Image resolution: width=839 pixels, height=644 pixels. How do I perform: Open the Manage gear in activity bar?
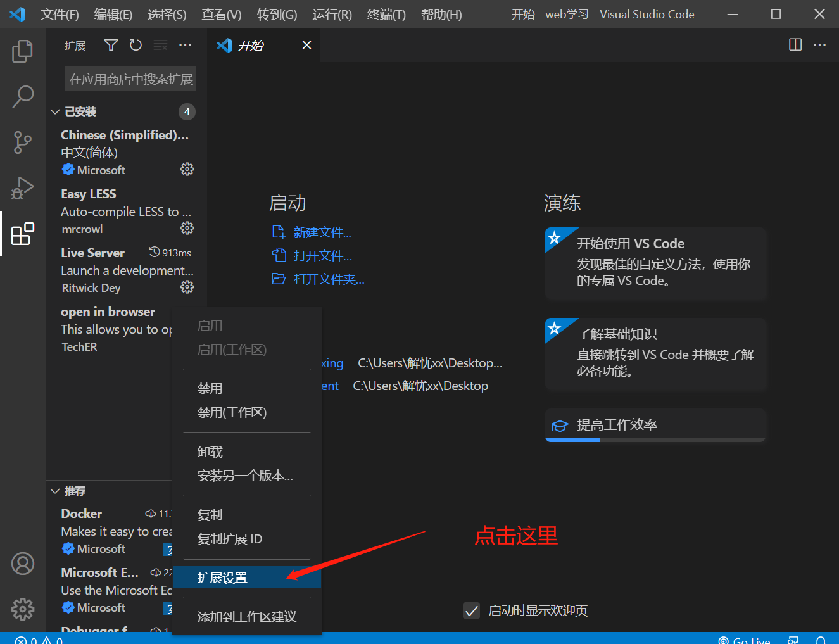click(x=23, y=609)
